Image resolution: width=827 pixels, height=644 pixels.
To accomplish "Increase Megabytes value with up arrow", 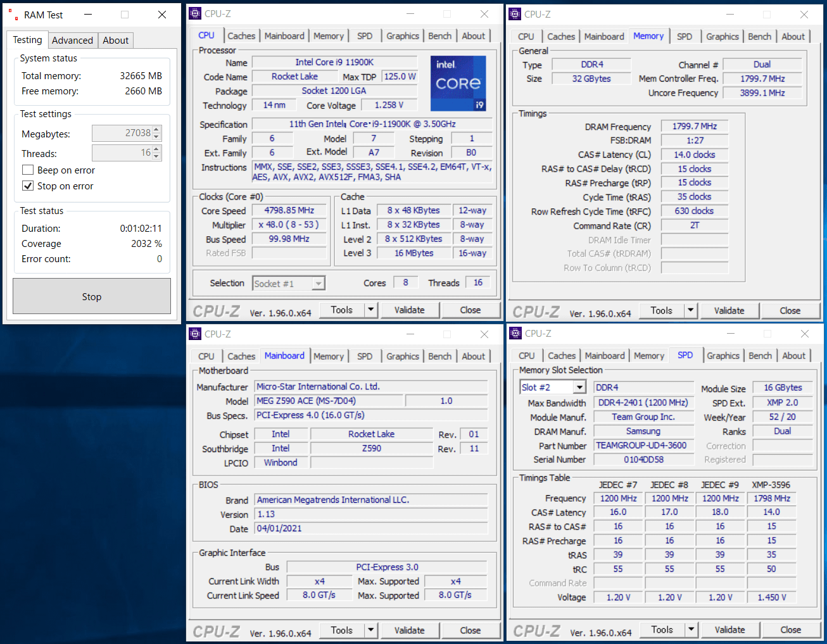I will pos(157,129).
